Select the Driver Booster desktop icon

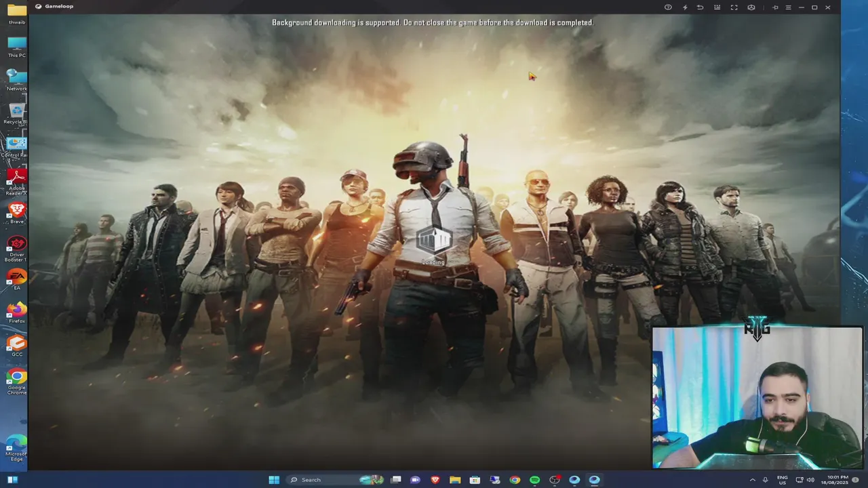(16, 248)
